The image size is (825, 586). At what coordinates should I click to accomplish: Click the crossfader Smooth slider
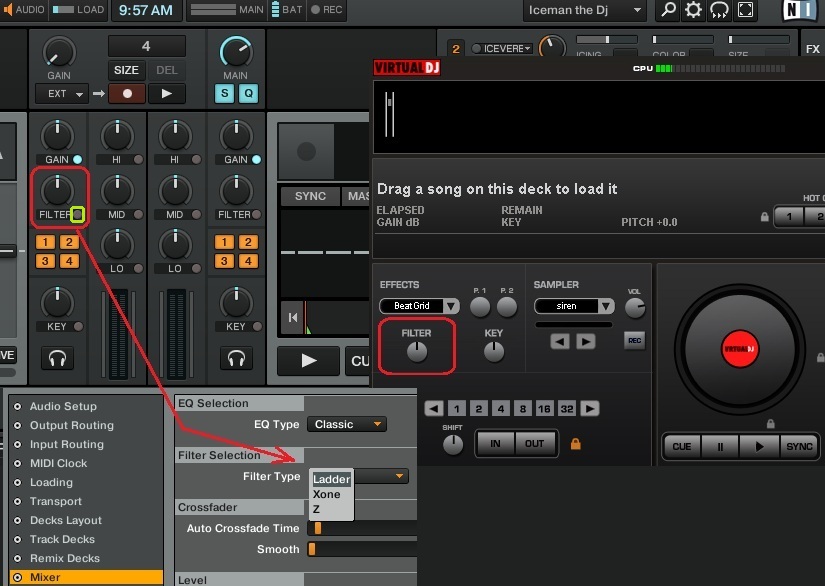pyautogui.click(x=362, y=549)
